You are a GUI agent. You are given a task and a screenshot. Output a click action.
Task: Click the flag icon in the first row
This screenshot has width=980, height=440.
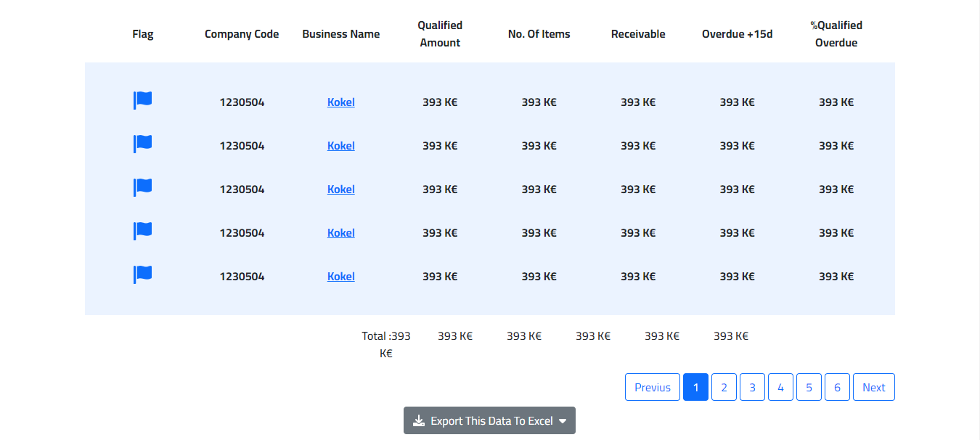(x=143, y=100)
